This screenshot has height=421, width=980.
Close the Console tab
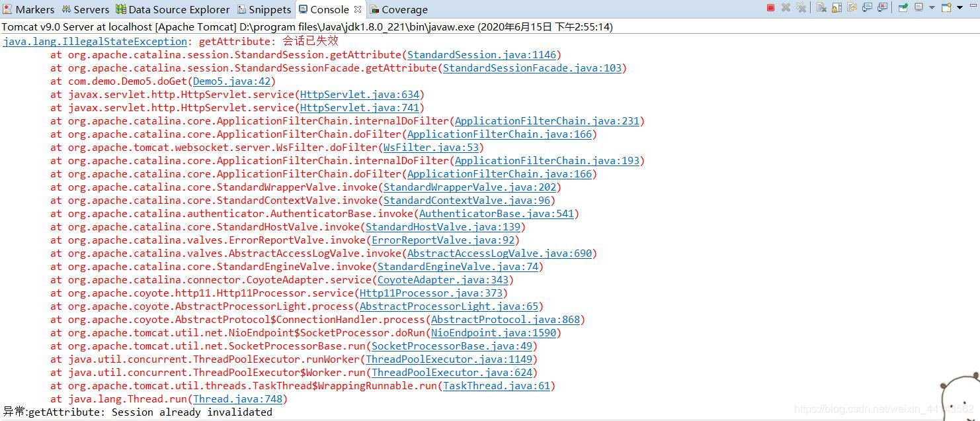[x=357, y=9]
